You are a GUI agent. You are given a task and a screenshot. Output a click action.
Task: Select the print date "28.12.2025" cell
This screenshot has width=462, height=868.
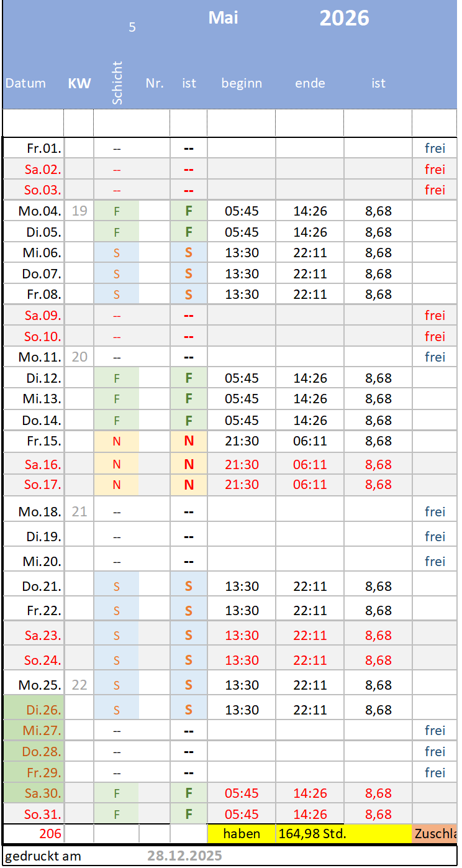click(184, 856)
